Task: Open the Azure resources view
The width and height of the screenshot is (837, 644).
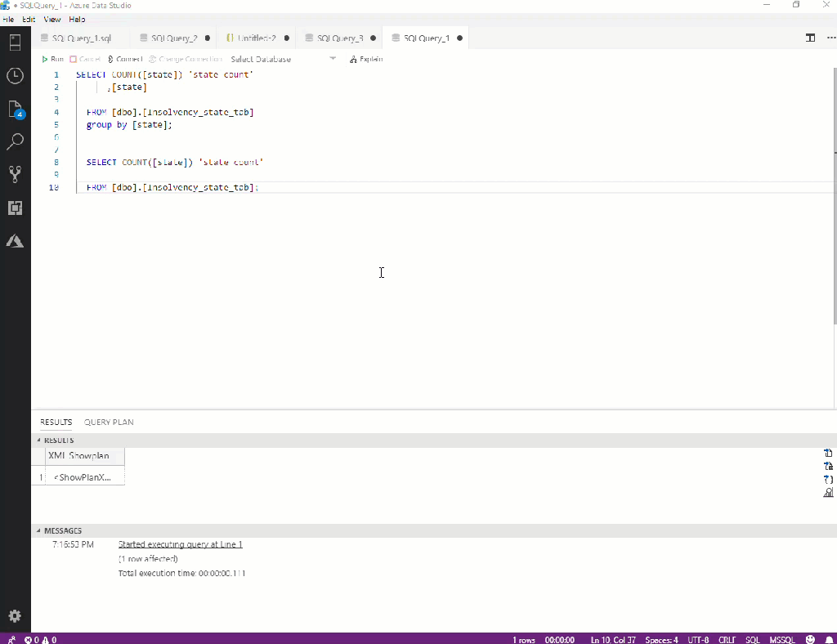Action: tap(15, 241)
